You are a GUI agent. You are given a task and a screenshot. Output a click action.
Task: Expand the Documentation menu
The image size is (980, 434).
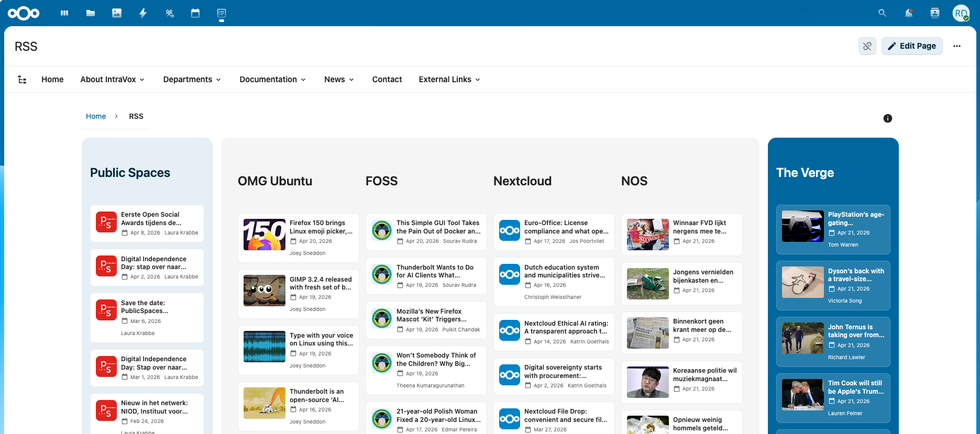pos(273,80)
